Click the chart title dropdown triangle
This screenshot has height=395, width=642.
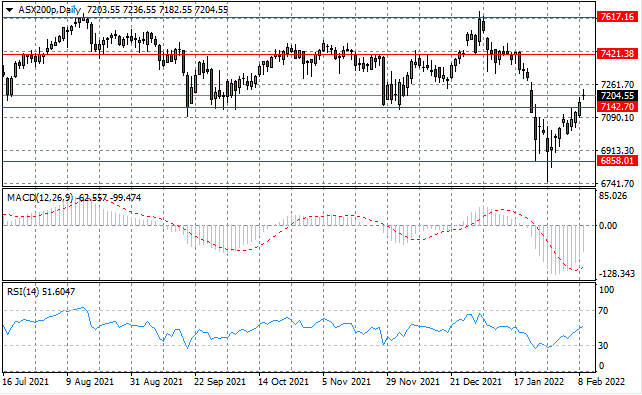pos(10,9)
